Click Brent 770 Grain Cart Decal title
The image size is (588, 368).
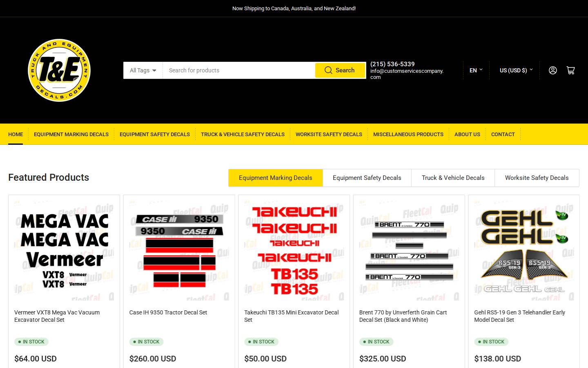coord(403,316)
